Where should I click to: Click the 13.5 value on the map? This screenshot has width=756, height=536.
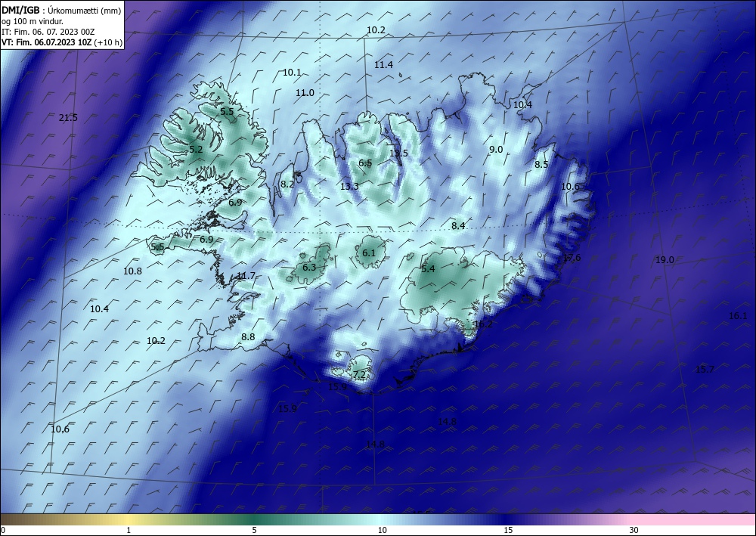tap(398, 153)
